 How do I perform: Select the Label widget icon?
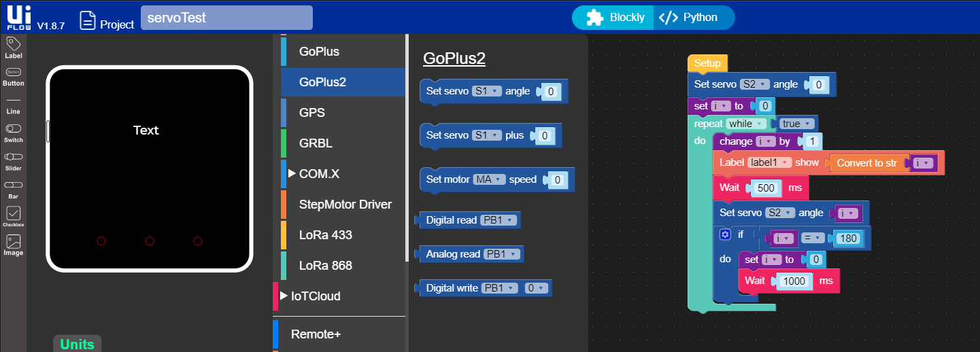14,44
